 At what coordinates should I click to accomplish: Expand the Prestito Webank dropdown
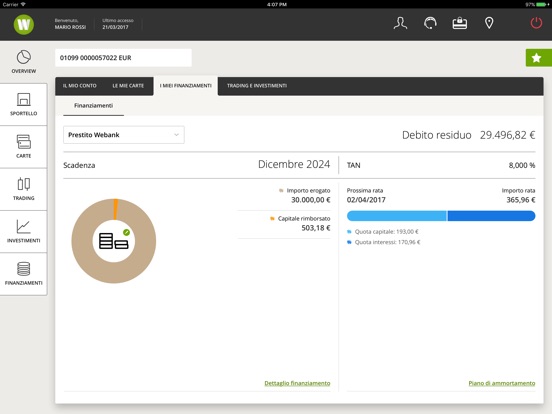124,135
